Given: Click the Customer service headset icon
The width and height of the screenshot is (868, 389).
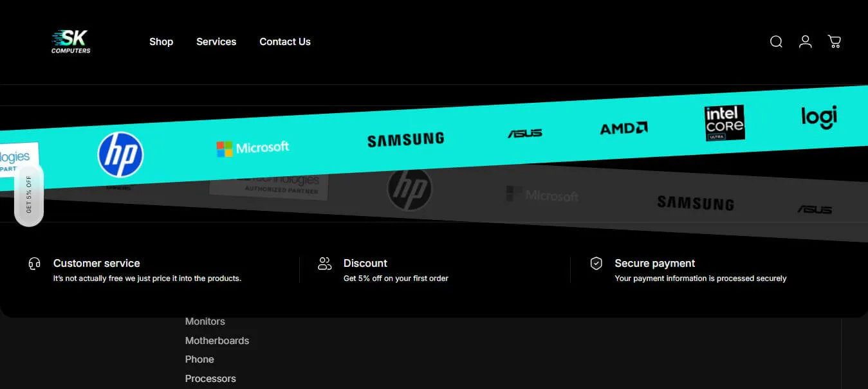Looking at the screenshot, I should 35,264.
